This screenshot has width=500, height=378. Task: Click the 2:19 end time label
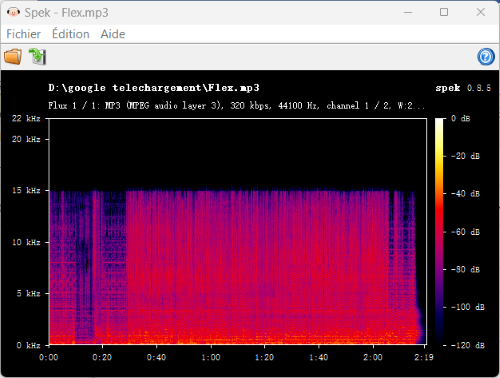pyautogui.click(x=424, y=357)
